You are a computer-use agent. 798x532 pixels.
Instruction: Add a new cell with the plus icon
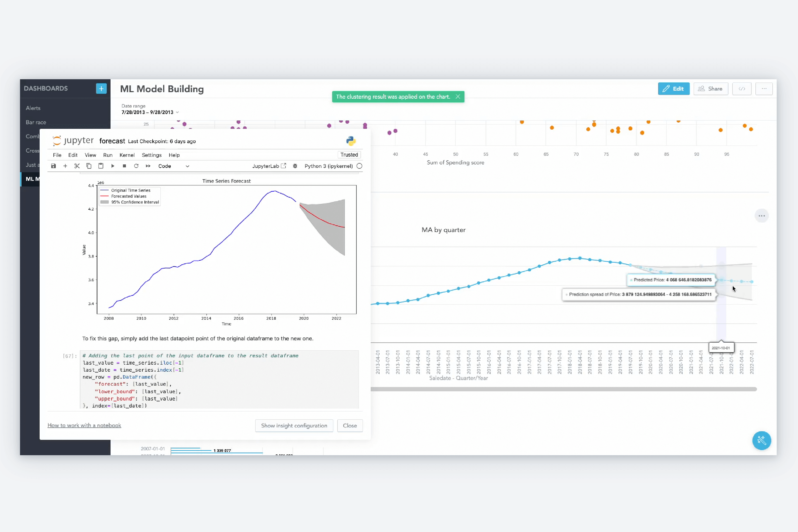[65, 166]
